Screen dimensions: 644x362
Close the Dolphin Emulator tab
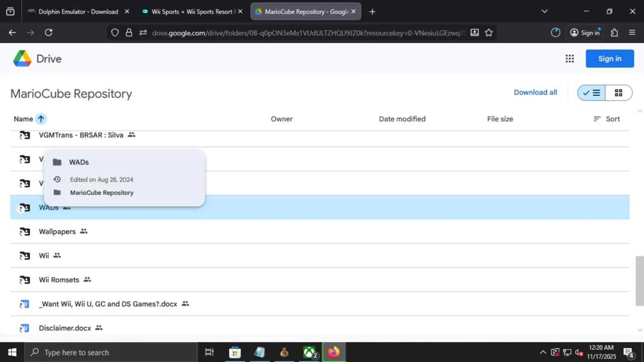point(127,12)
